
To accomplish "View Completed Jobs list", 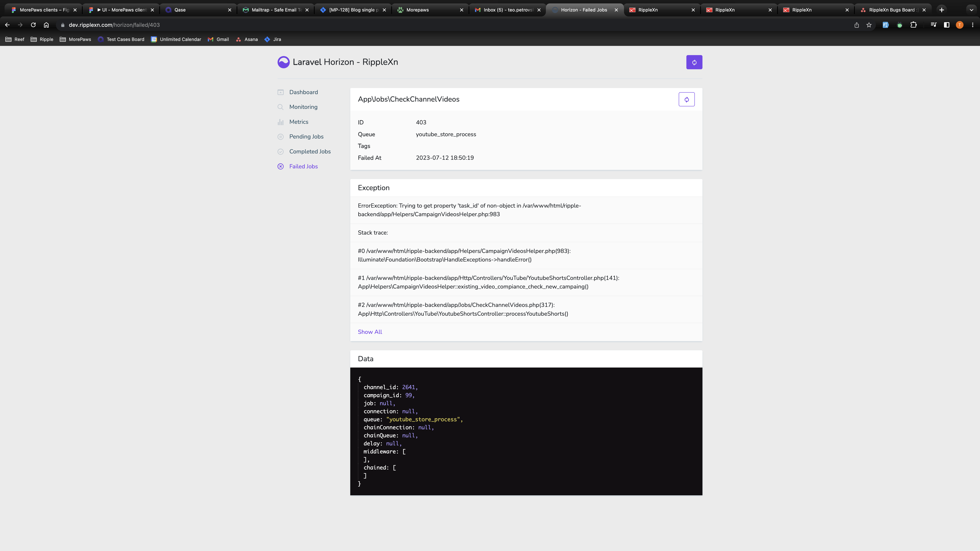I will pos(310,151).
